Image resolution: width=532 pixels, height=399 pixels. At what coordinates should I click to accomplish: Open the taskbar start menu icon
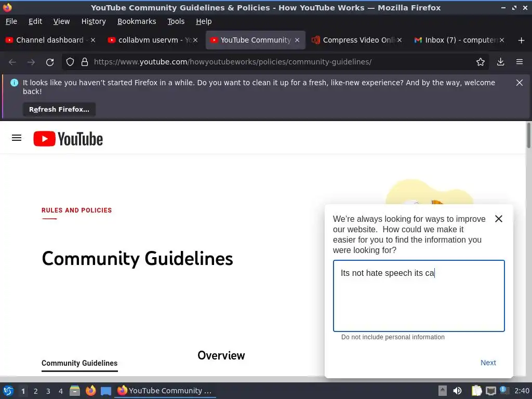[x=8, y=391]
